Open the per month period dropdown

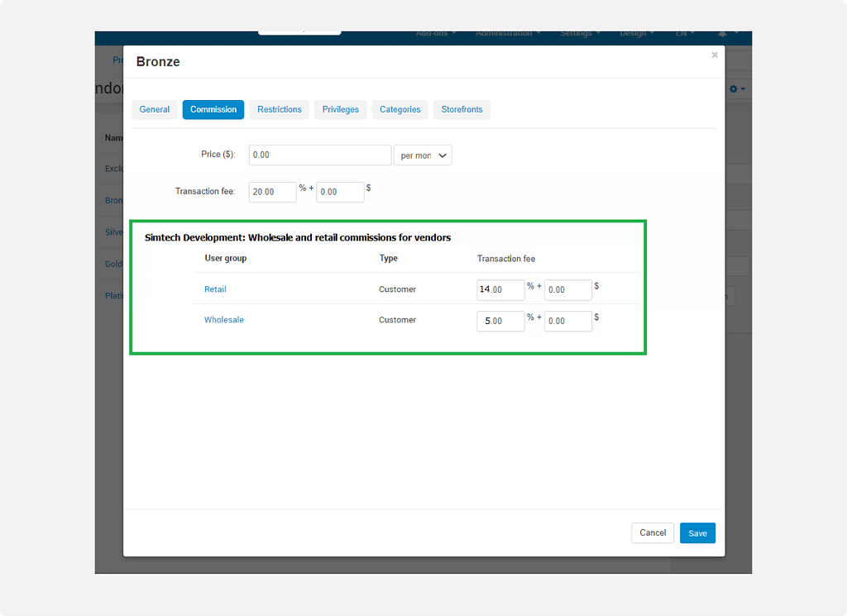[x=423, y=155]
